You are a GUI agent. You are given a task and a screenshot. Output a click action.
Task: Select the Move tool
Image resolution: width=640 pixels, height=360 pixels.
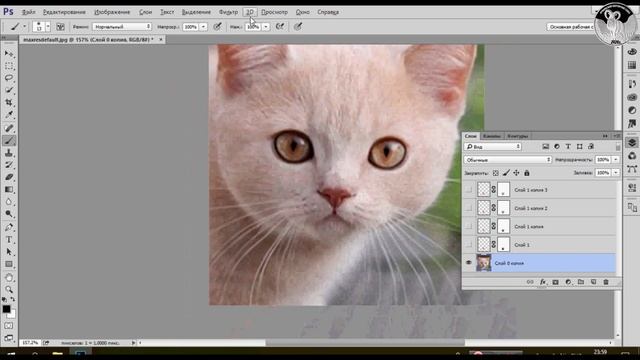point(9,53)
